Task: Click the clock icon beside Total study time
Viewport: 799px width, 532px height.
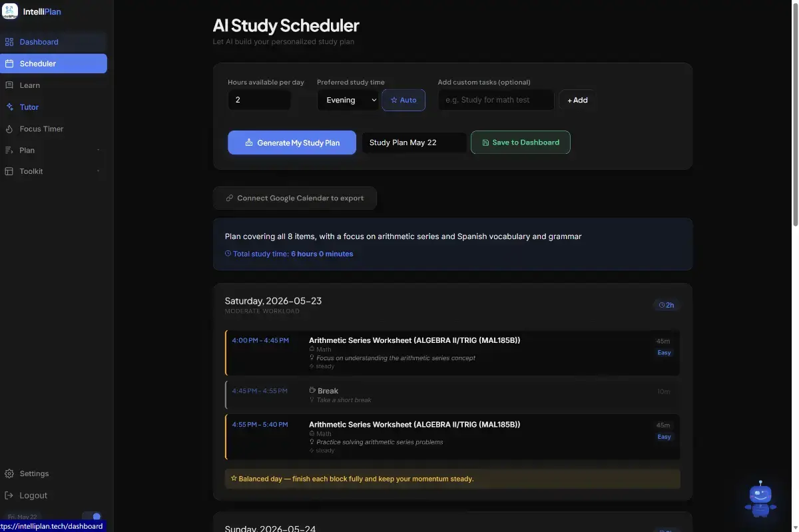Action: (228, 254)
